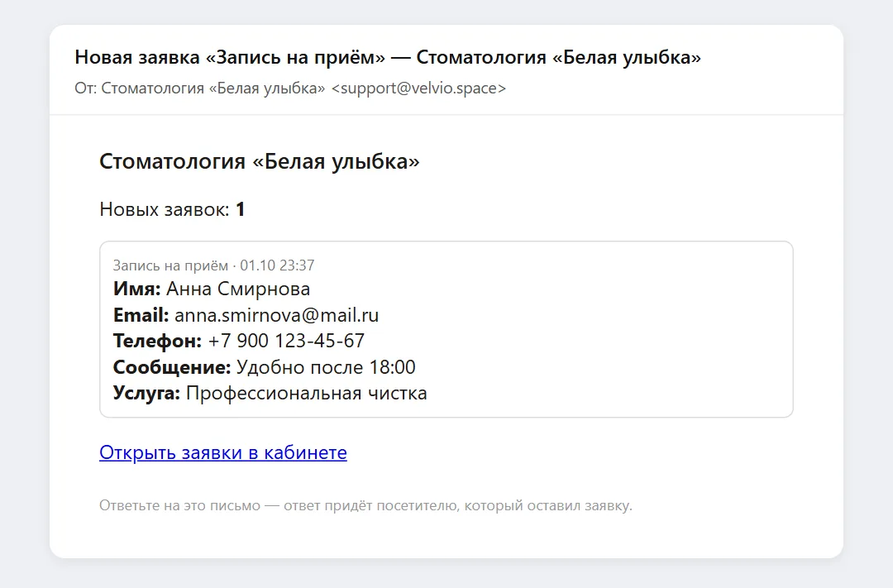Open the «Открыть заявки в кабинете» link
Image resolution: width=893 pixels, height=588 pixels.
pos(222,452)
